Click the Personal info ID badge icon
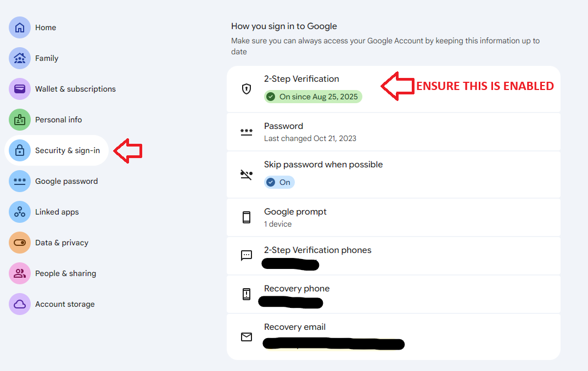Viewport: 588px width, 371px height. point(20,120)
